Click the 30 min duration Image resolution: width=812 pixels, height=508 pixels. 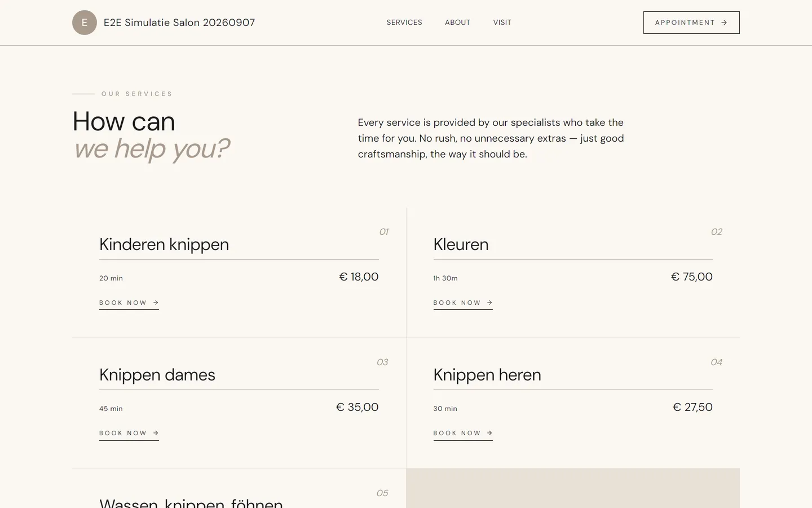445,409
